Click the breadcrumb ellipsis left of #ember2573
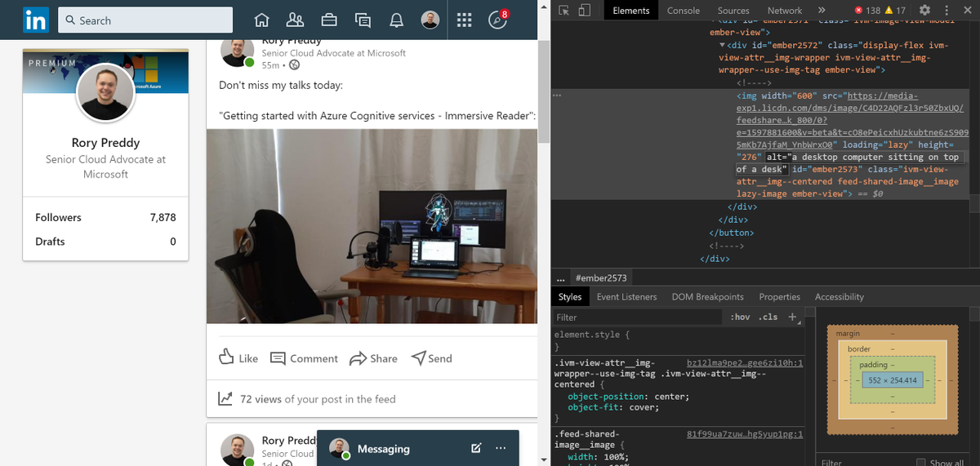 tap(560, 279)
